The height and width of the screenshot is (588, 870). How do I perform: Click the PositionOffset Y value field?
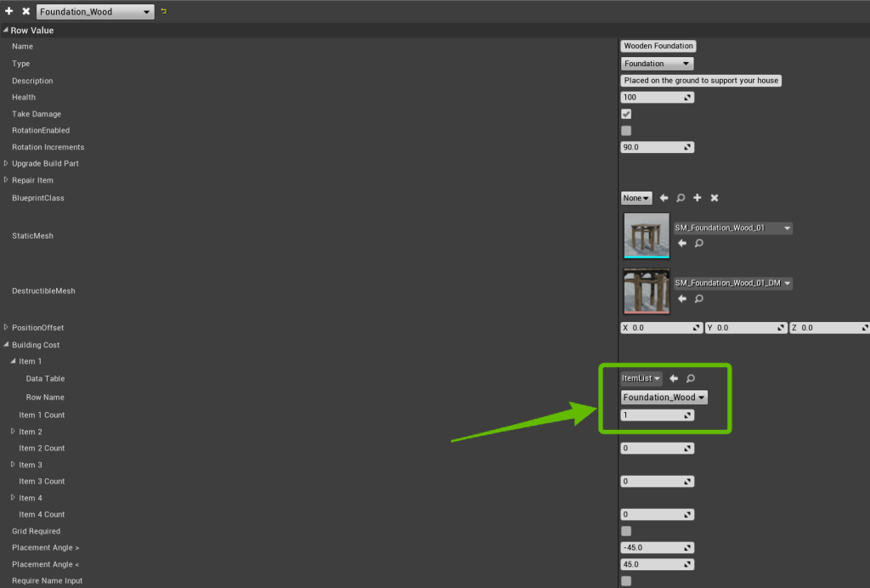[x=746, y=328]
